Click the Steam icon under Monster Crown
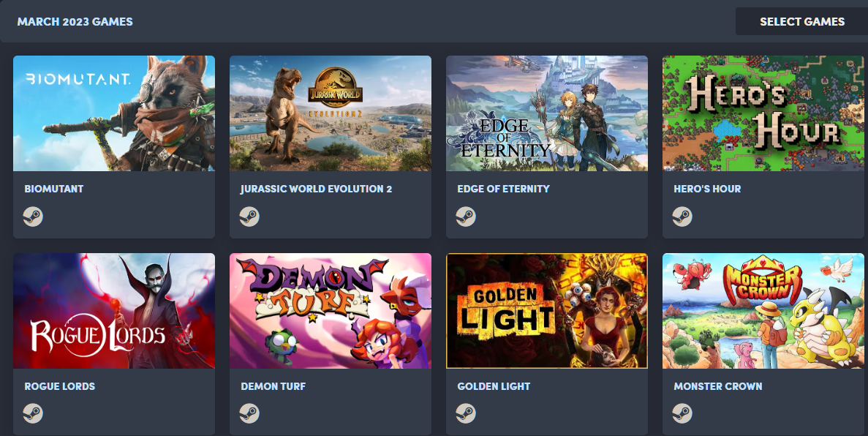Image resolution: width=868 pixels, height=436 pixels. 682,413
